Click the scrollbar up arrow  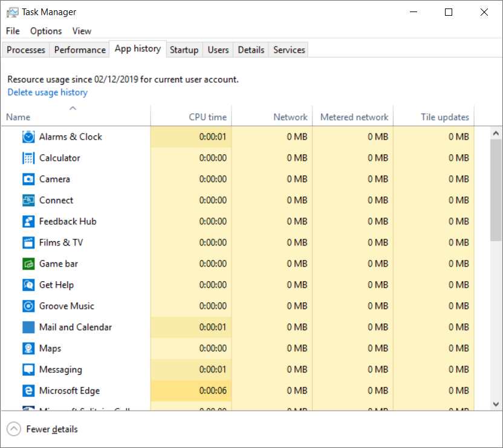pyautogui.click(x=496, y=133)
